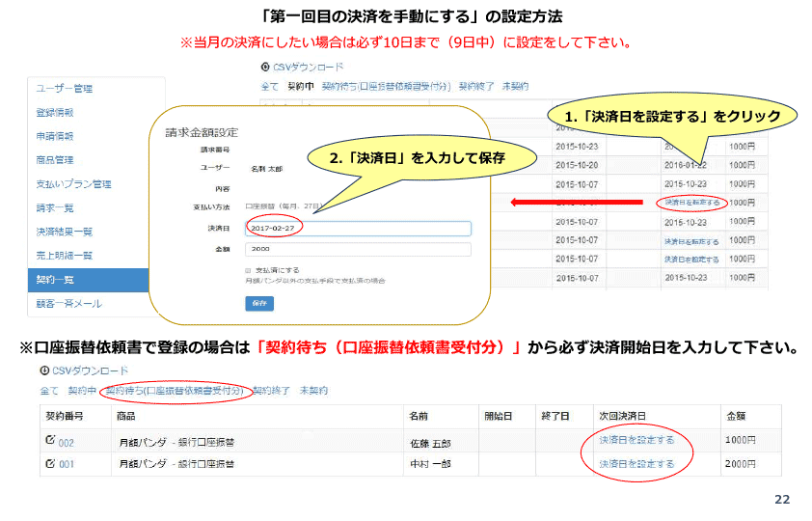The width and height of the screenshot is (812, 521).
Task: Open ユーザー管理 in the sidebar
Action: pos(64,89)
